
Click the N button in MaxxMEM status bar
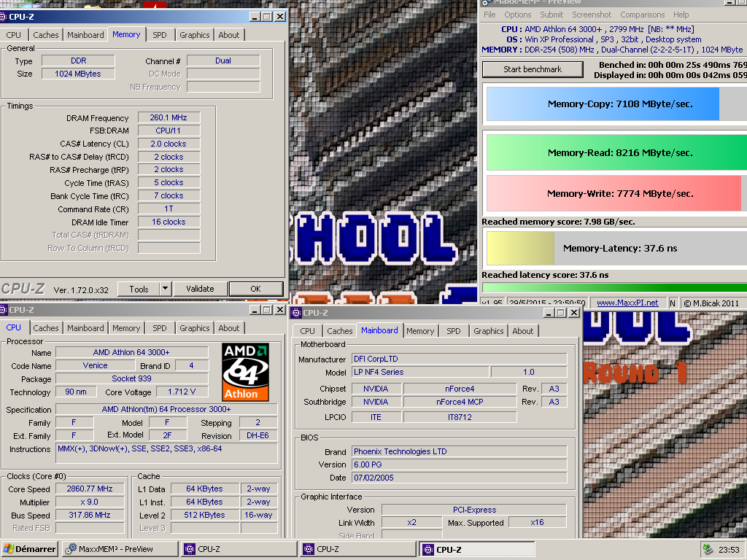point(673,303)
